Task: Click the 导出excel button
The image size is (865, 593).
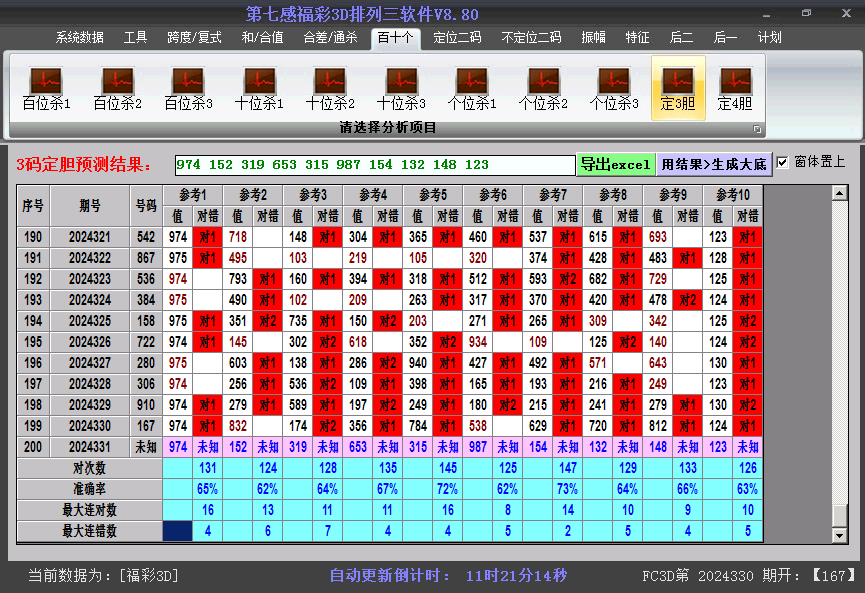Action: (x=616, y=164)
